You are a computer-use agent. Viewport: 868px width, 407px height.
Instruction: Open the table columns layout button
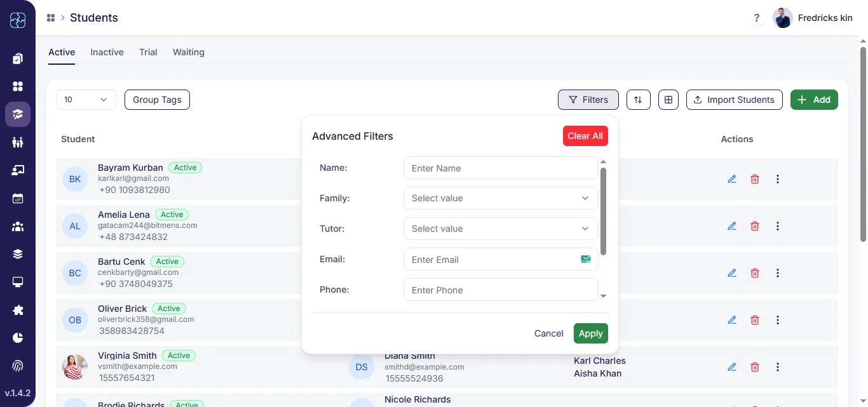[x=668, y=100]
